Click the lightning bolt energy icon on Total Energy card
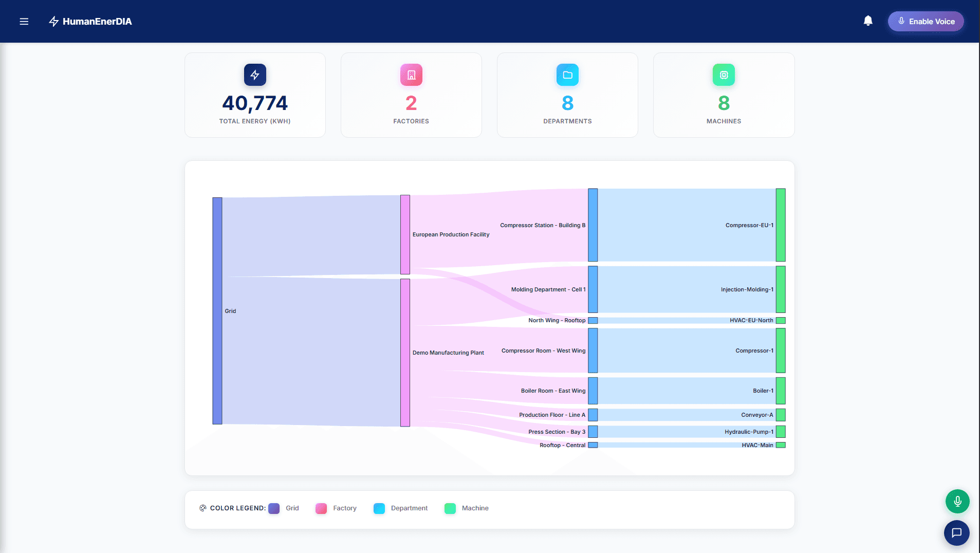The width and height of the screenshot is (980, 553). pyautogui.click(x=255, y=75)
